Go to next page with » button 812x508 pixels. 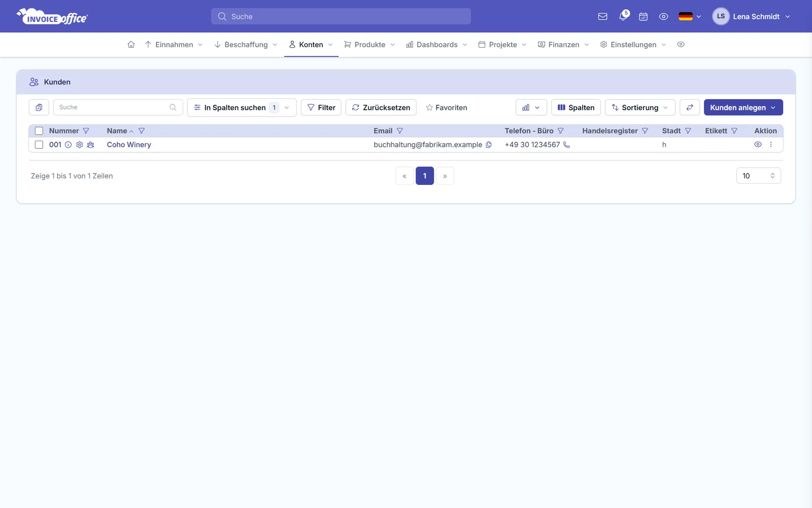pos(445,176)
